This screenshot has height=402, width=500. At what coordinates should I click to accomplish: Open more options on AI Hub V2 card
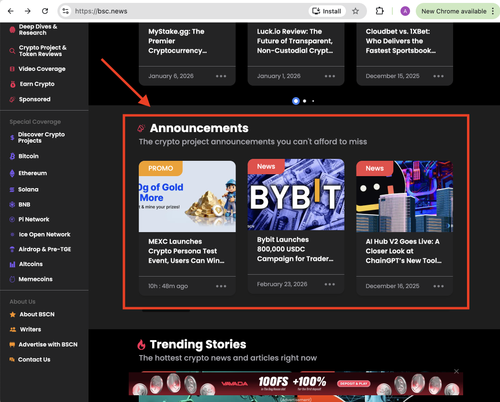(x=438, y=286)
